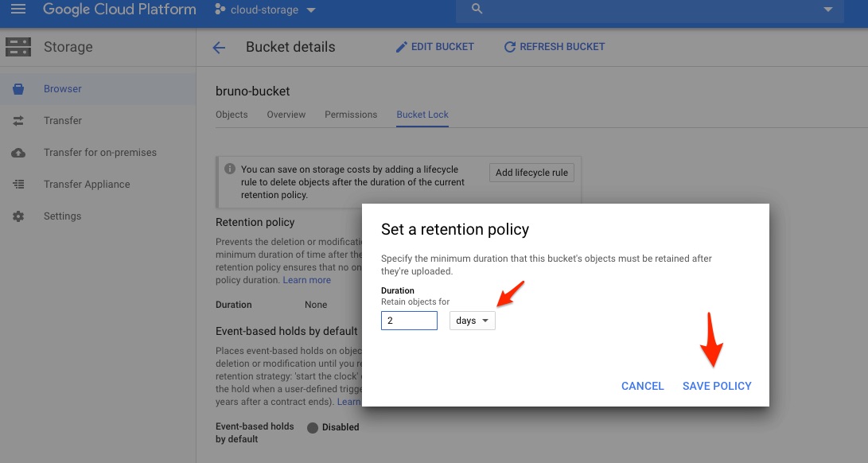Viewport: 868px width, 463px height.
Task: Click the Browser bucket icon in sidebar
Action: pyautogui.click(x=18, y=89)
